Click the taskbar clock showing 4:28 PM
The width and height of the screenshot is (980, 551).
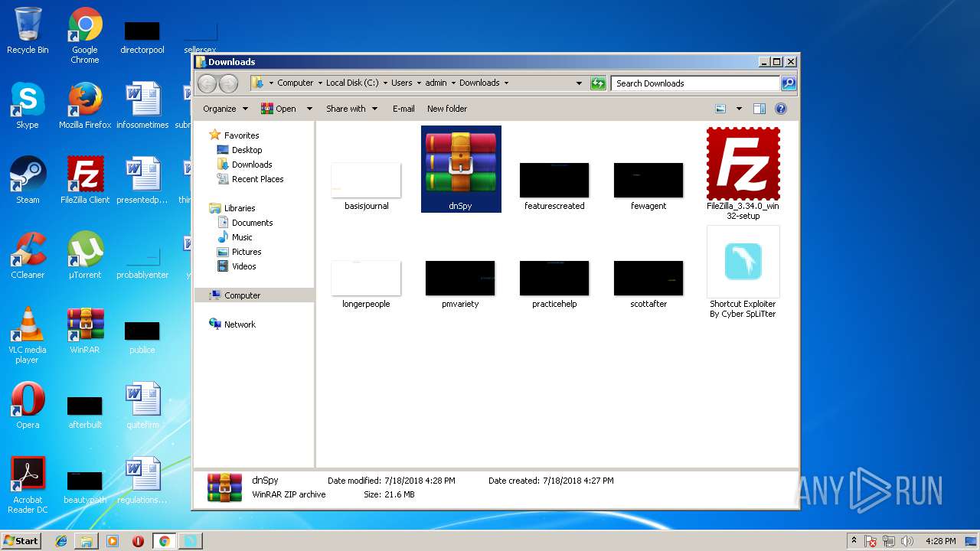[x=940, y=541]
